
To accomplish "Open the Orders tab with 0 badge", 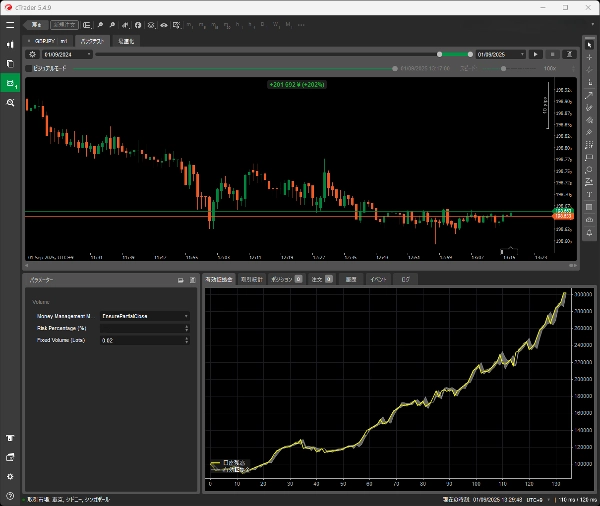I will point(321,279).
